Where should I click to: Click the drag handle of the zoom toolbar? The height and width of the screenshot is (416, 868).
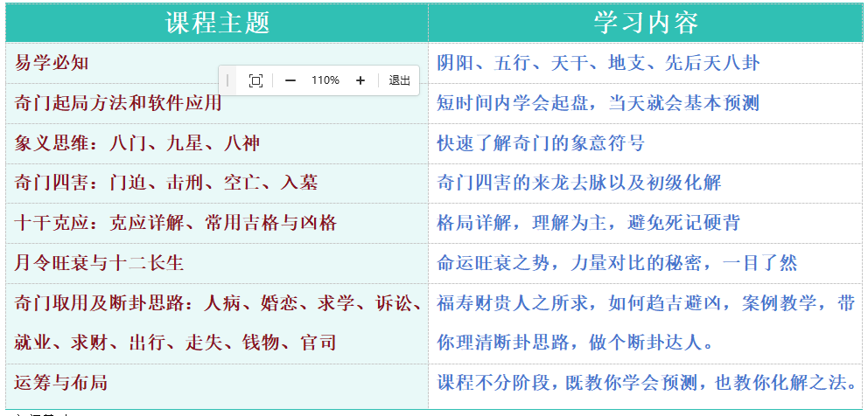click(x=227, y=80)
